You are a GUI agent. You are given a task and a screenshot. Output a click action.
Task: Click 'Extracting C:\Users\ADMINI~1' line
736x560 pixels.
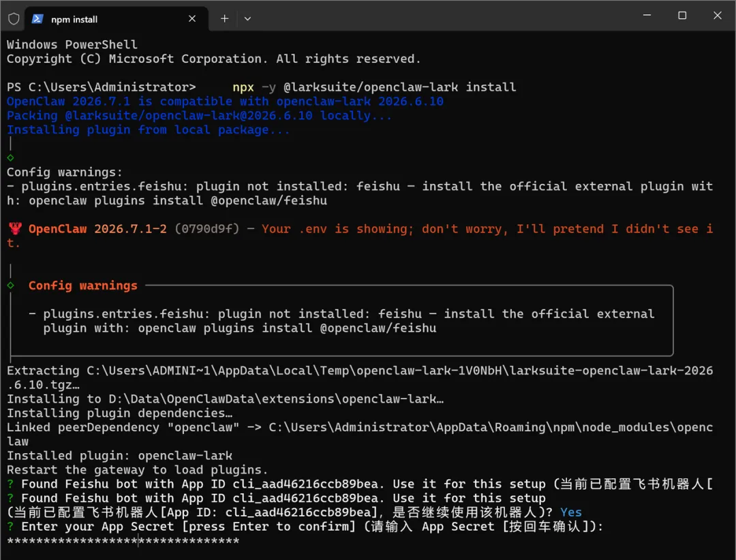(360, 377)
